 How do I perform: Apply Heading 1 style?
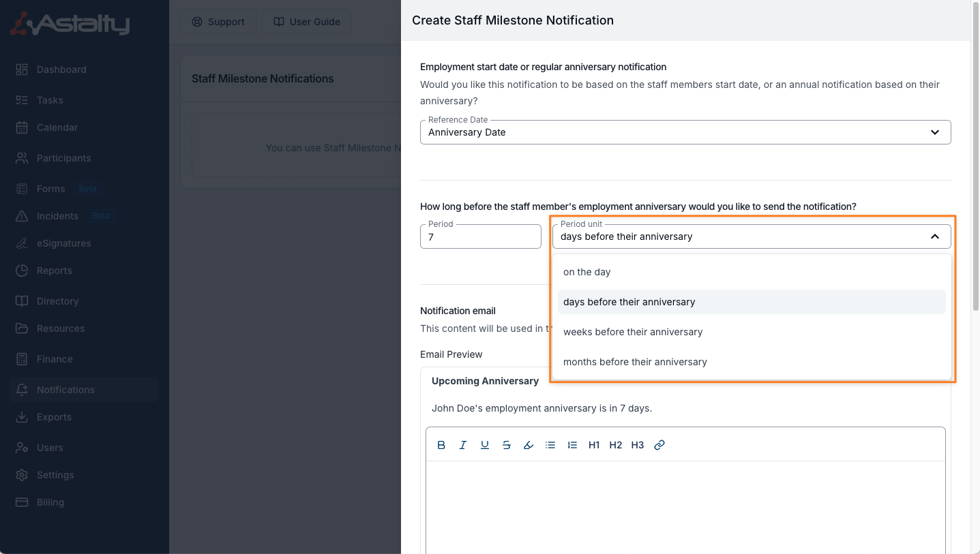pyautogui.click(x=594, y=445)
